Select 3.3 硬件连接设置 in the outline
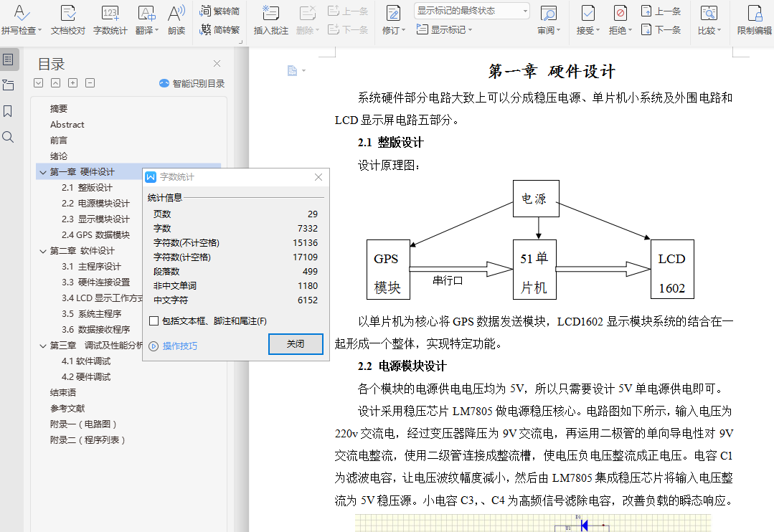This screenshot has width=774, height=532. (x=95, y=282)
